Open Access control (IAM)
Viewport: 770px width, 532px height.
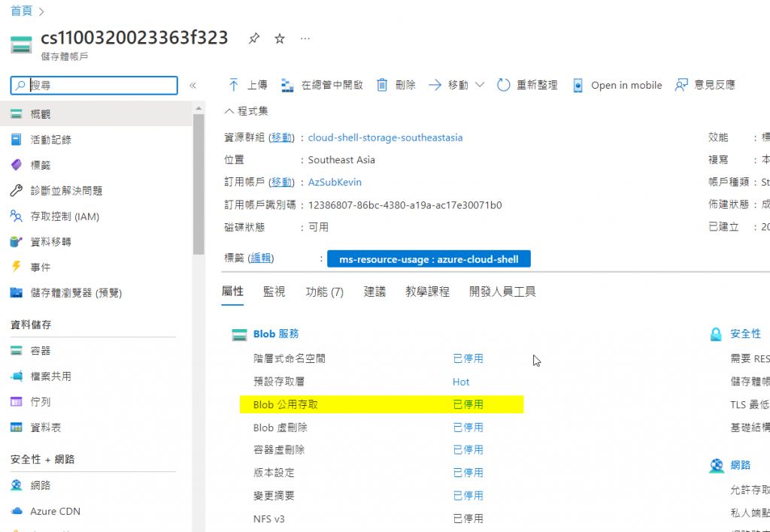pos(95,216)
